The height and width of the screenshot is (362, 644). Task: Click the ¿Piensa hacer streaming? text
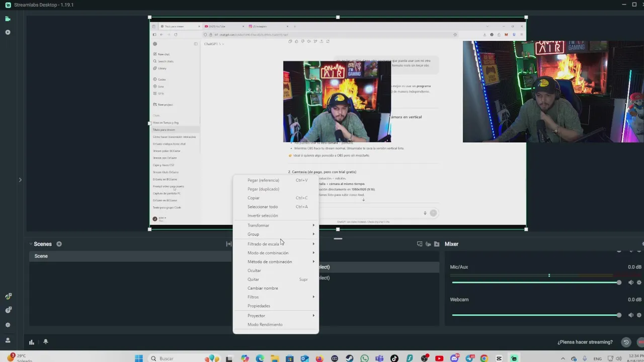click(x=585, y=342)
